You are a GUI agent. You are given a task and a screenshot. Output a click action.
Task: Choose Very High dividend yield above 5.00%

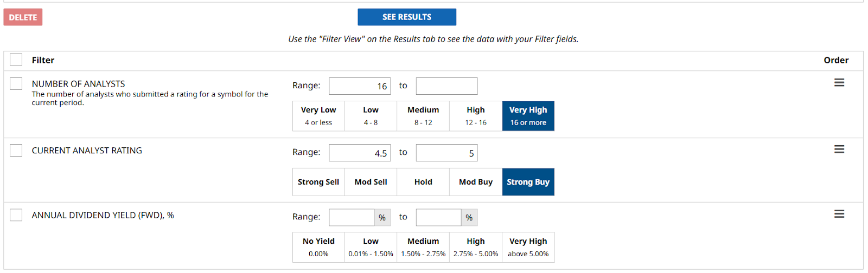pos(528,248)
